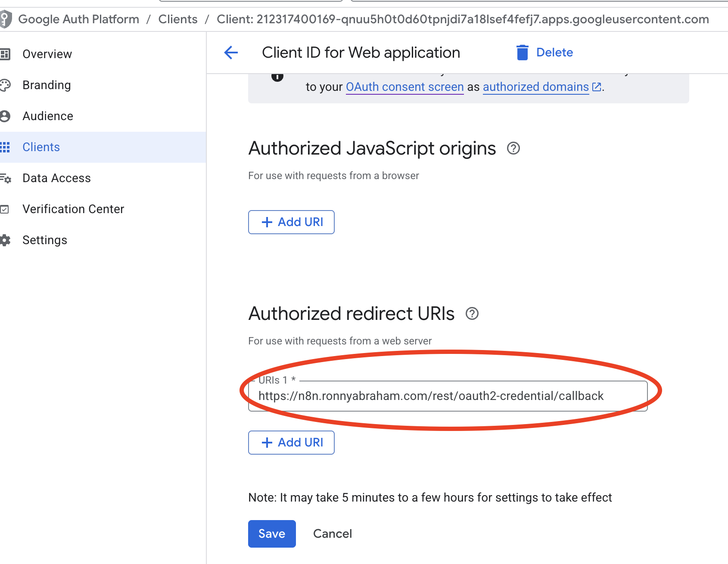The width and height of the screenshot is (728, 564).
Task: Open the OAuth consent screen link
Action: tap(404, 87)
